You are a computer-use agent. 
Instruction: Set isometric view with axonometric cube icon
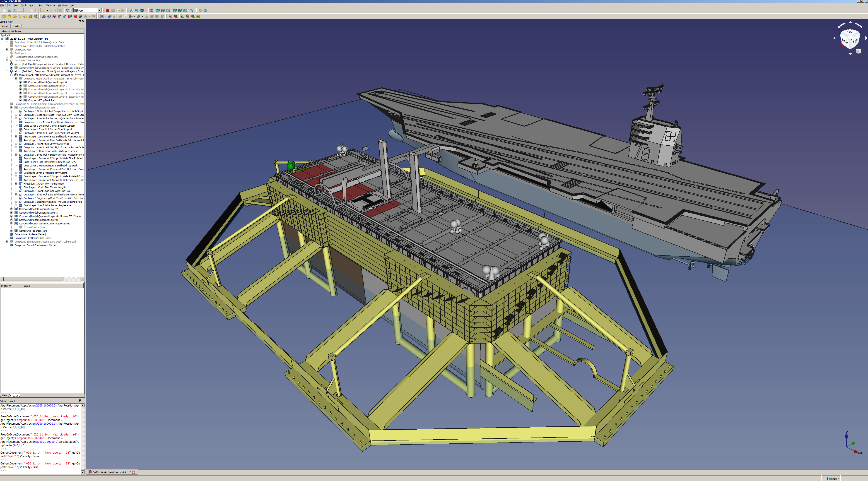(x=151, y=10)
